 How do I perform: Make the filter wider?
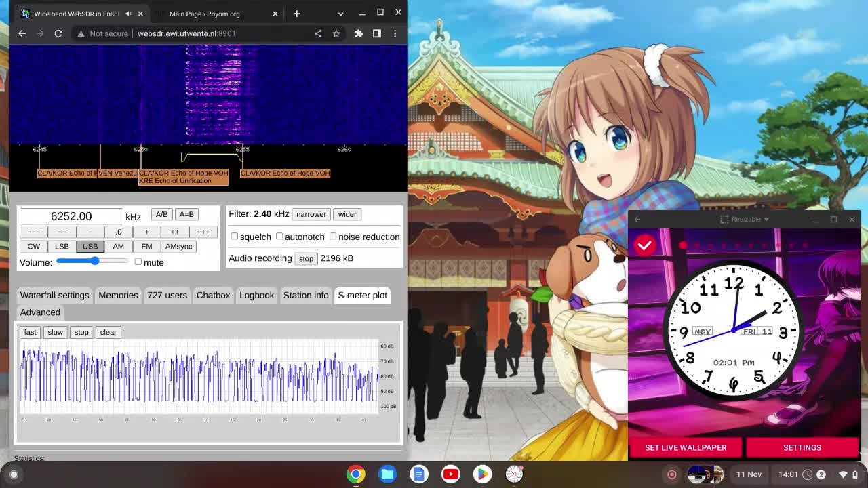point(347,214)
